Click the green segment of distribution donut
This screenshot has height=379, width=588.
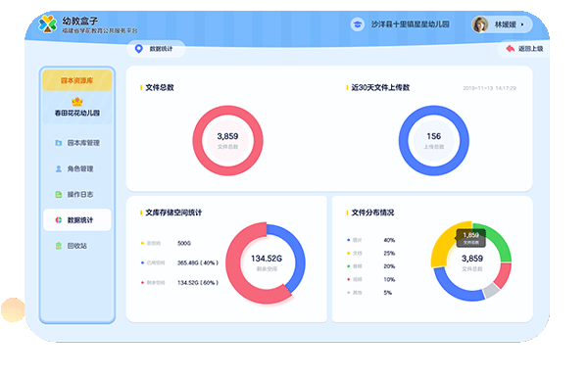click(499, 240)
